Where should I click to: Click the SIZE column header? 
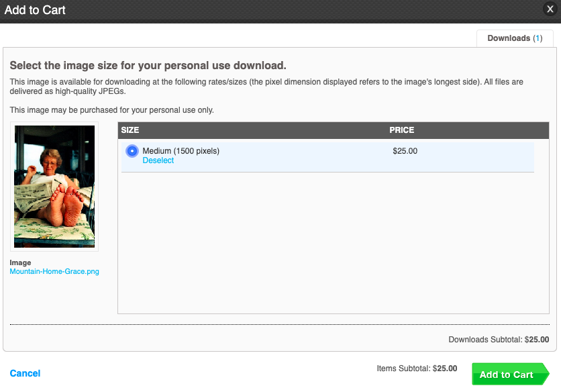(130, 130)
